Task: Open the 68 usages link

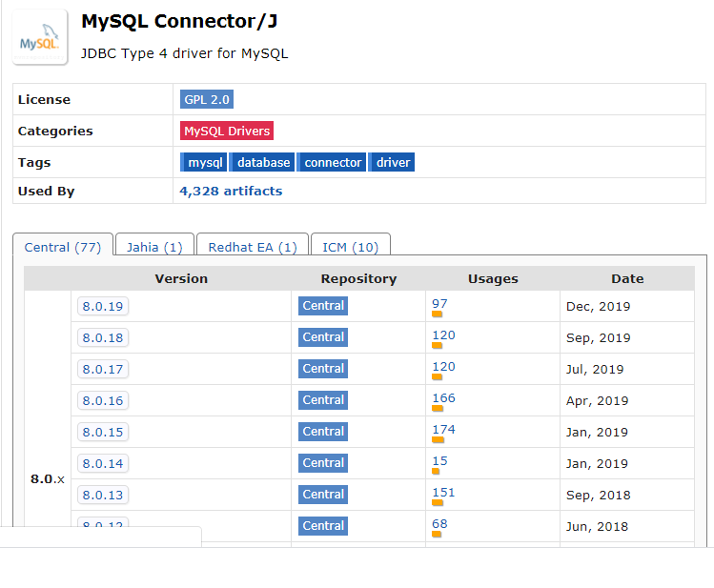Action: [x=439, y=523]
